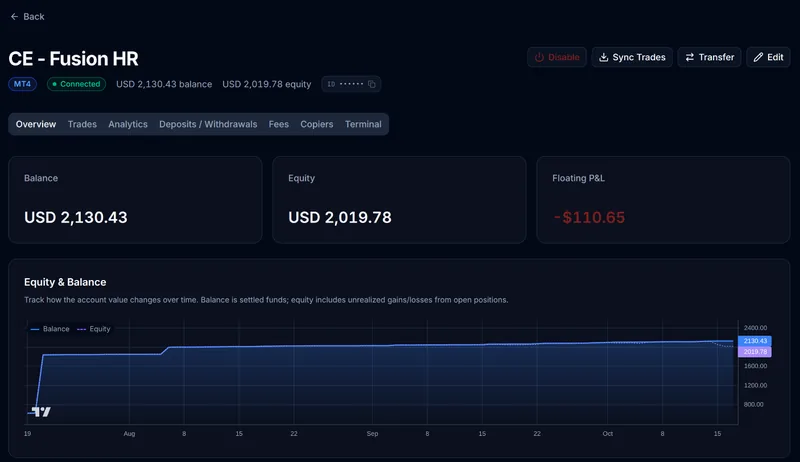Open the Analytics tab
The image size is (800, 462).
click(128, 124)
